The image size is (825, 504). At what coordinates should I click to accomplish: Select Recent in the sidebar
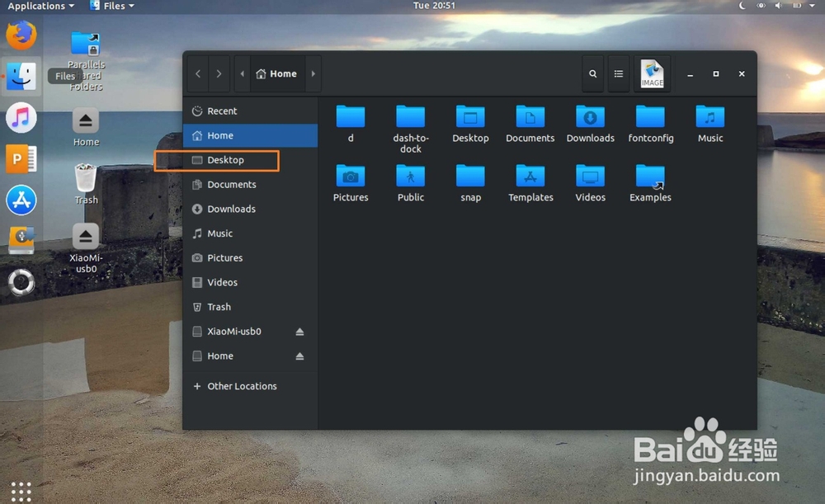[x=251, y=111]
